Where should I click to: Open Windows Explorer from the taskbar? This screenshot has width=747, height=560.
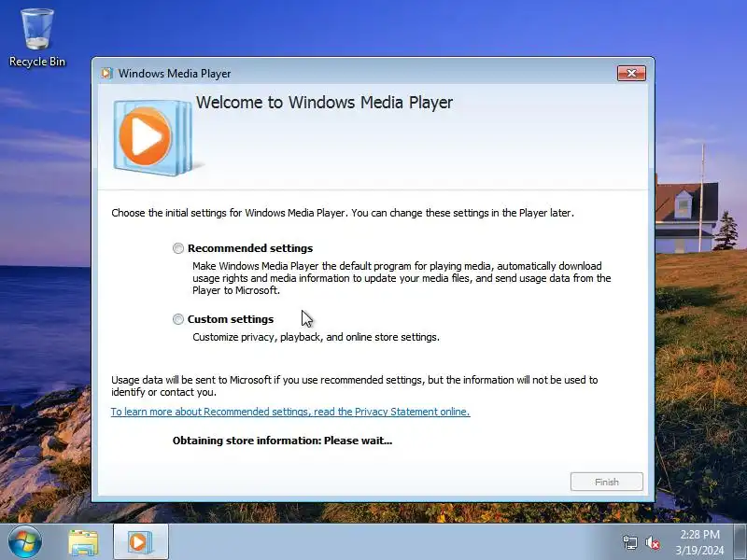pos(83,542)
